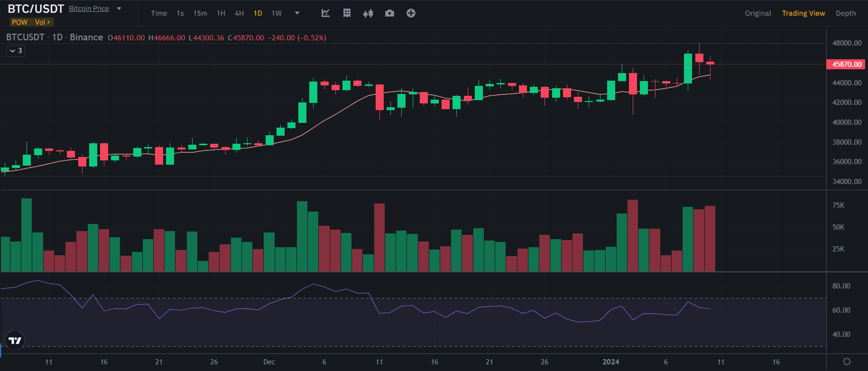Viewport: 868px width, 371px height.
Task: Expand the dropdown arrow beside Bitcoin Price
Action: [x=119, y=9]
